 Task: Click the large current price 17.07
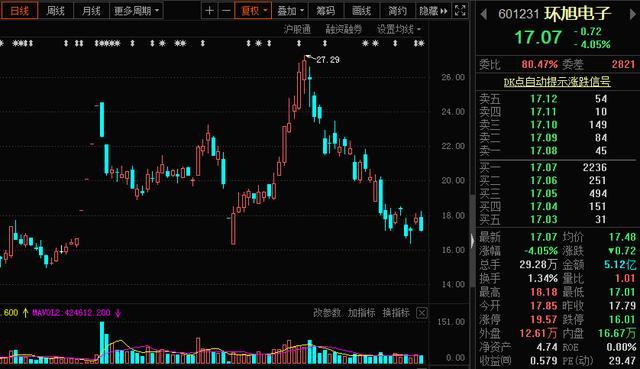(x=538, y=38)
